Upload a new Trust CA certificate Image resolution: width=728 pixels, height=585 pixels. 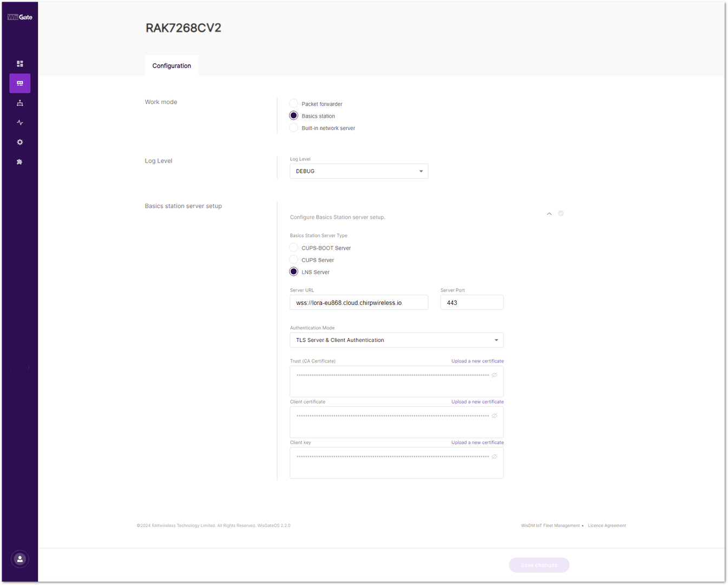coord(477,361)
